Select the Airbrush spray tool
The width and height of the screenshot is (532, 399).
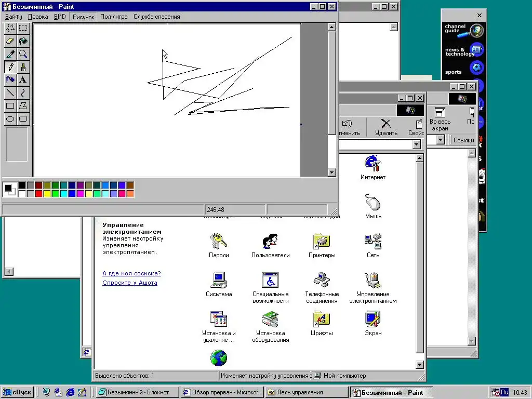tap(10, 79)
